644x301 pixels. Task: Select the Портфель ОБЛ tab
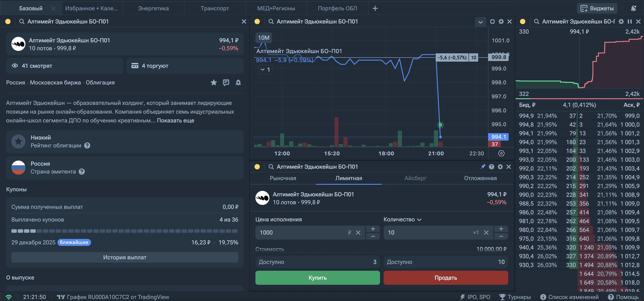[337, 8]
